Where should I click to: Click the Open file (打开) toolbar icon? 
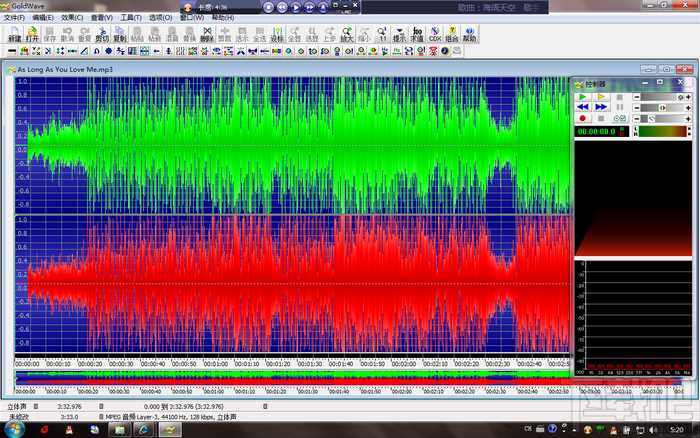click(32, 34)
